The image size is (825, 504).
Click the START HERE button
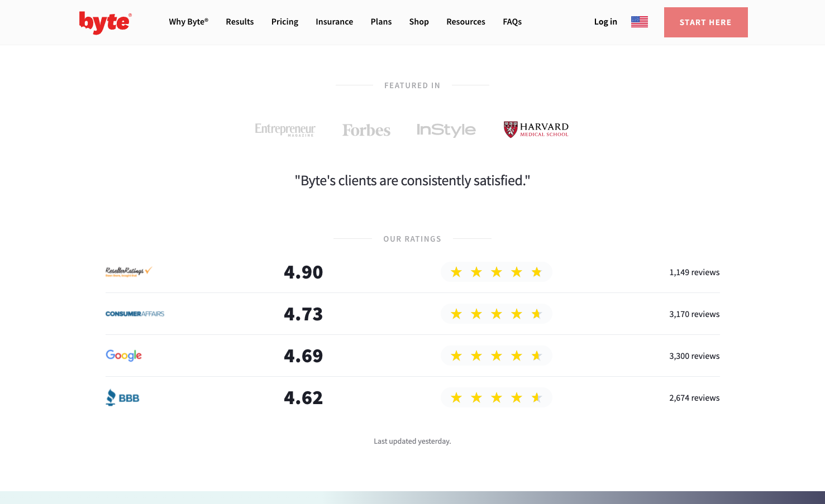[x=705, y=22]
